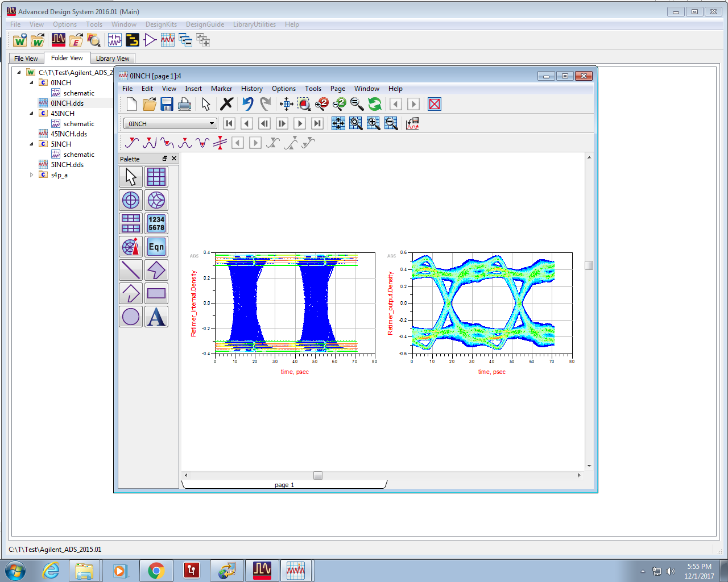Go to next page arrow button
Screen dimensions: 728x582
pos(300,123)
